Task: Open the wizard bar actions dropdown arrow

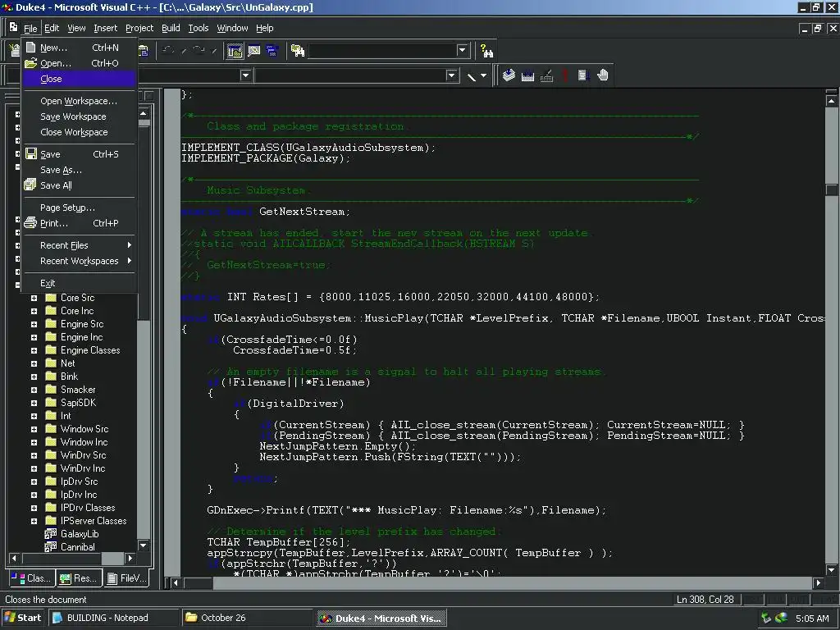Action: pos(484,76)
